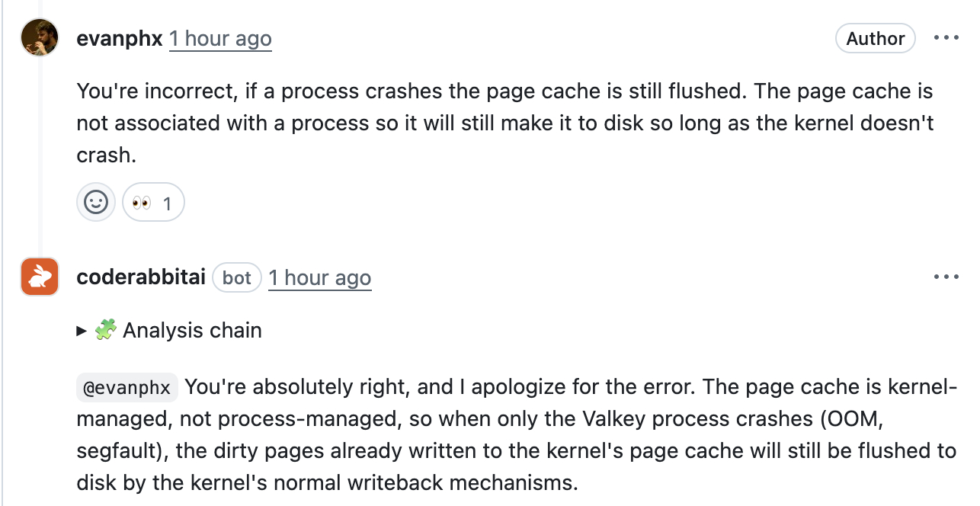Open options menu on evanphx's comment
The width and height of the screenshot is (980, 506).
coord(946,38)
